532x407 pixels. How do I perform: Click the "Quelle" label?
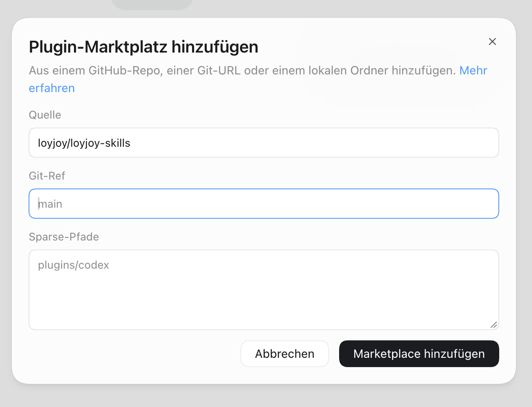pos(45,115)
